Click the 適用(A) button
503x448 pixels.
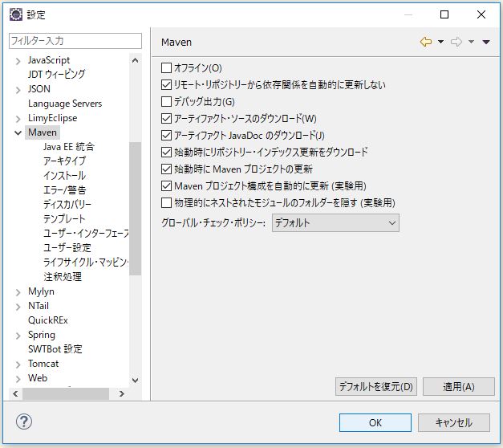click(x=459, y=387)
